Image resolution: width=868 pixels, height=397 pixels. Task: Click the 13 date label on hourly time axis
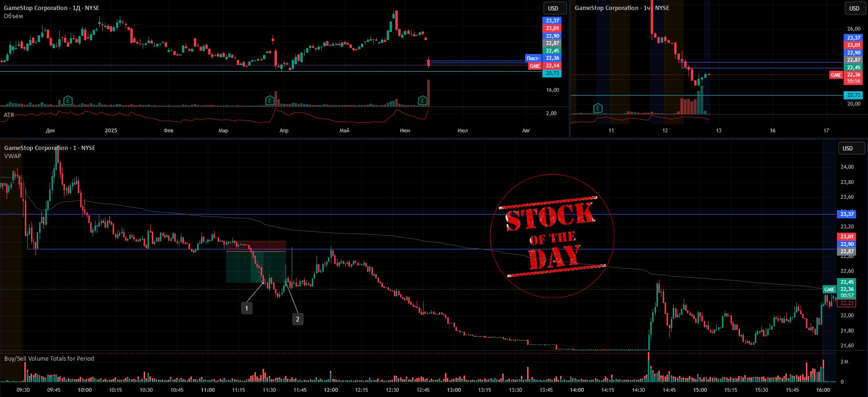(719, 130)
